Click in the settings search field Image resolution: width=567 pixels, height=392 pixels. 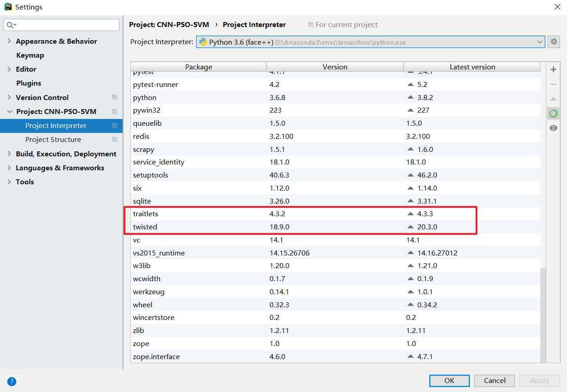pos(61,25)
